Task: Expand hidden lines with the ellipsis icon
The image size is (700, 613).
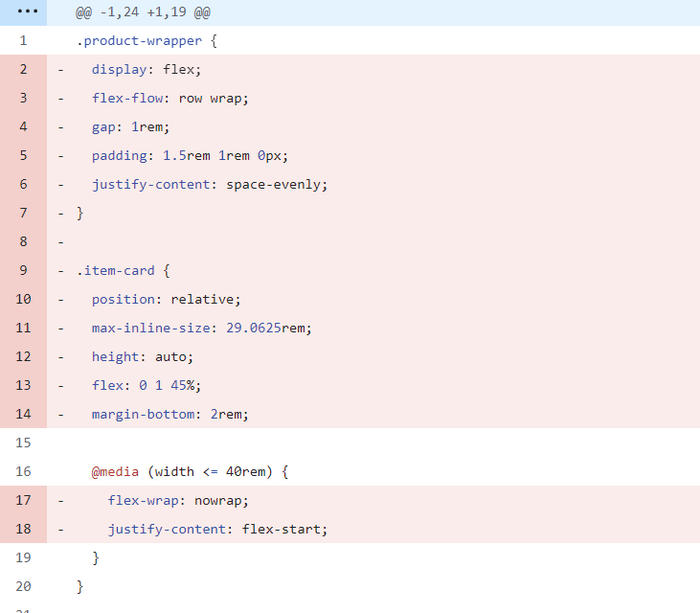Action: [x=27, y=11]
